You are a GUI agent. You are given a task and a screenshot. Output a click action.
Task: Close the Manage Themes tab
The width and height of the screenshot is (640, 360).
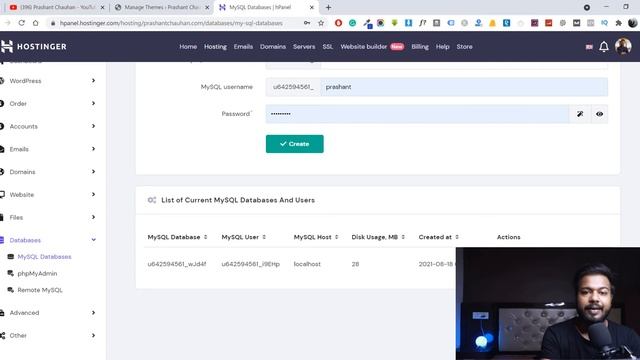(207, 7)
